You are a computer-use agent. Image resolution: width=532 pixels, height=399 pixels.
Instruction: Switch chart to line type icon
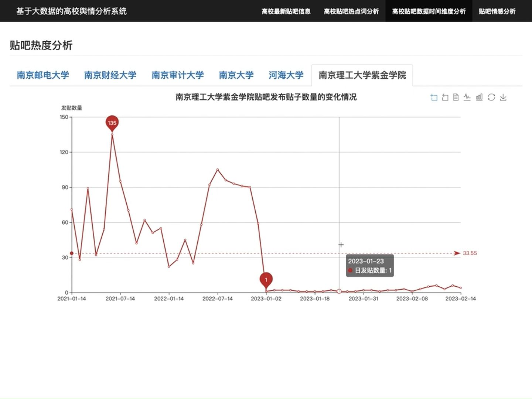click(x=467, y=97)
